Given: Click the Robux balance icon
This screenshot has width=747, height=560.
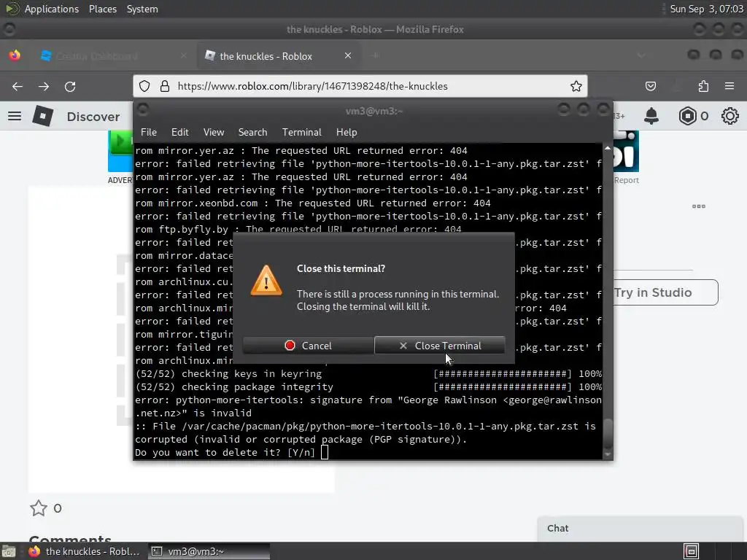Looking at the screenshot, I should point(687,116).
